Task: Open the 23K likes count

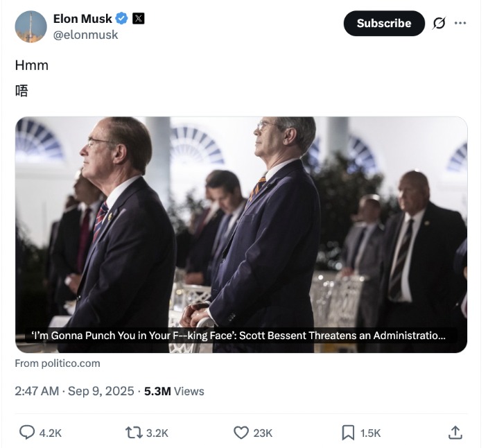Action: click(263, 433)
